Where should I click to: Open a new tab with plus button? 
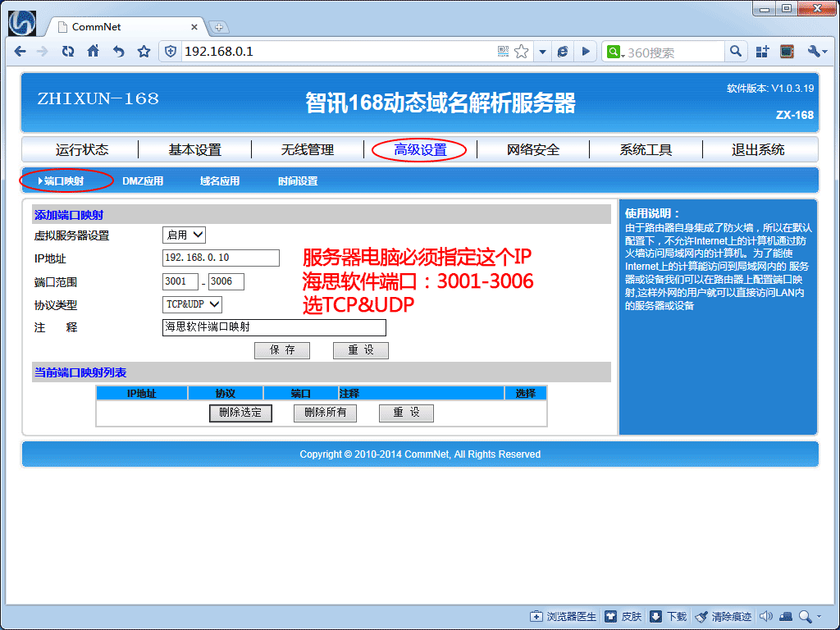(218, 27)
